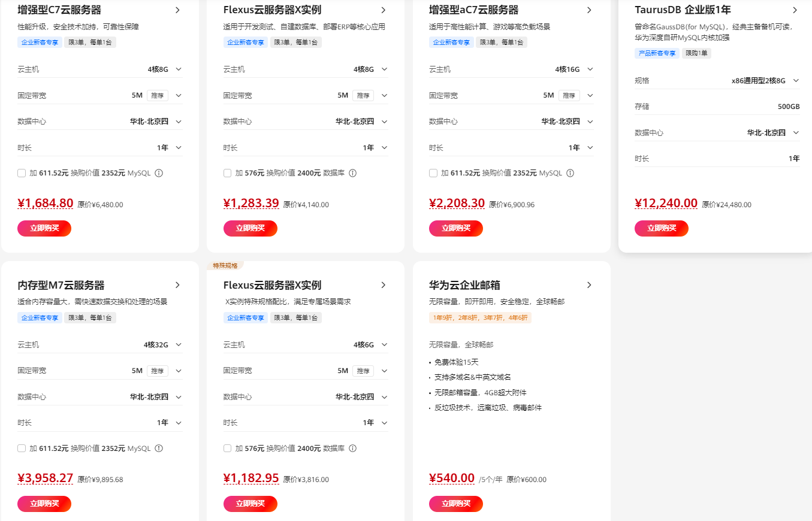
Task: Click the 原价¥6,900.96 original price text
Action: click(512, 205)
